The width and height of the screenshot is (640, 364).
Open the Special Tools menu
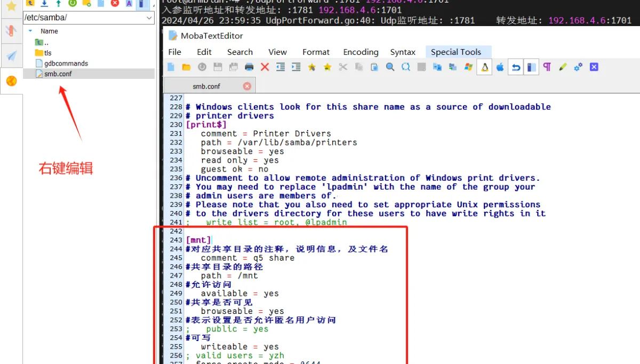[455, 52]
